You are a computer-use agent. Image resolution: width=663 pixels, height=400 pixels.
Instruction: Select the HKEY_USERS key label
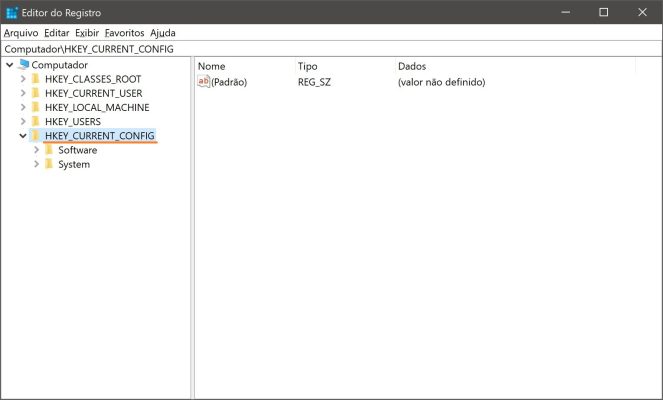point(72,121)
